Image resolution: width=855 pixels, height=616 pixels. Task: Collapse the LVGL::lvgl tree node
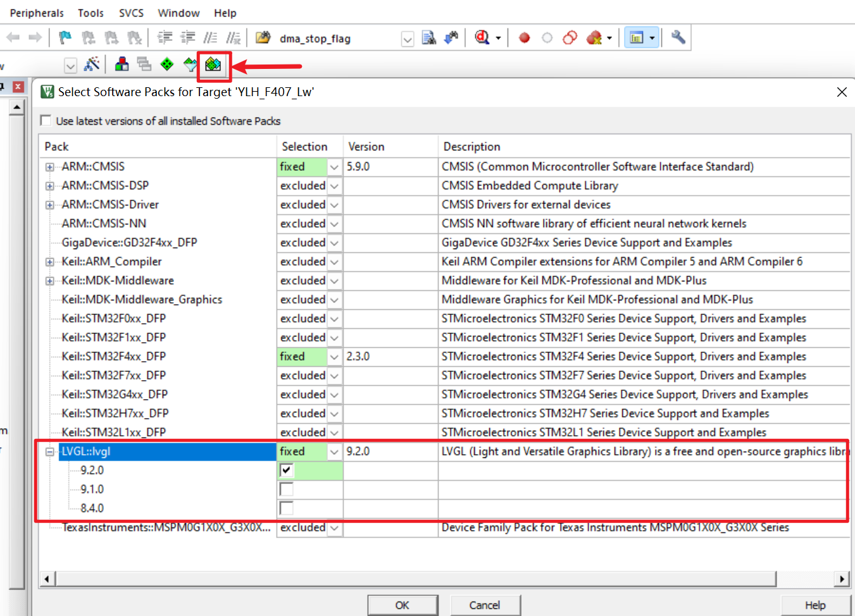pyautogui.click(x=49, y=452)
